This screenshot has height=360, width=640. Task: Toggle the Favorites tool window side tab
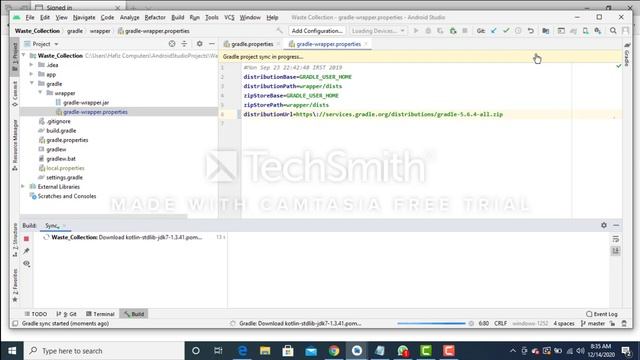[15, 285]
